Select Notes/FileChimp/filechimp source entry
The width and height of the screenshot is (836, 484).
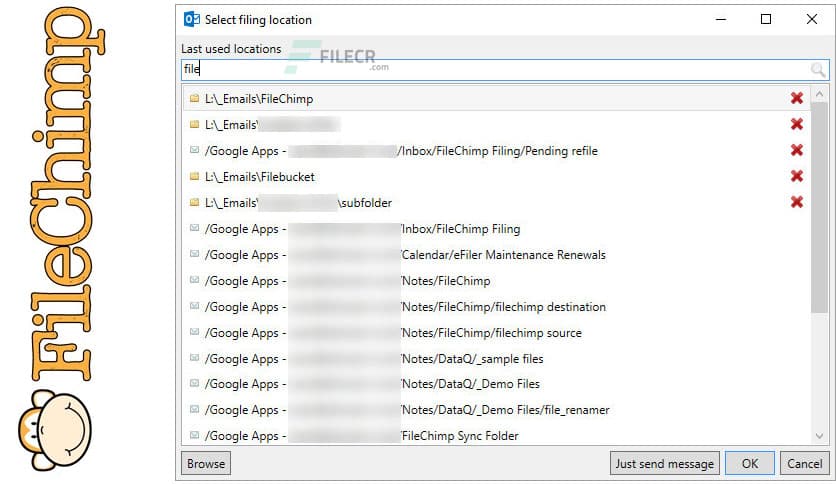coord(496,333)
